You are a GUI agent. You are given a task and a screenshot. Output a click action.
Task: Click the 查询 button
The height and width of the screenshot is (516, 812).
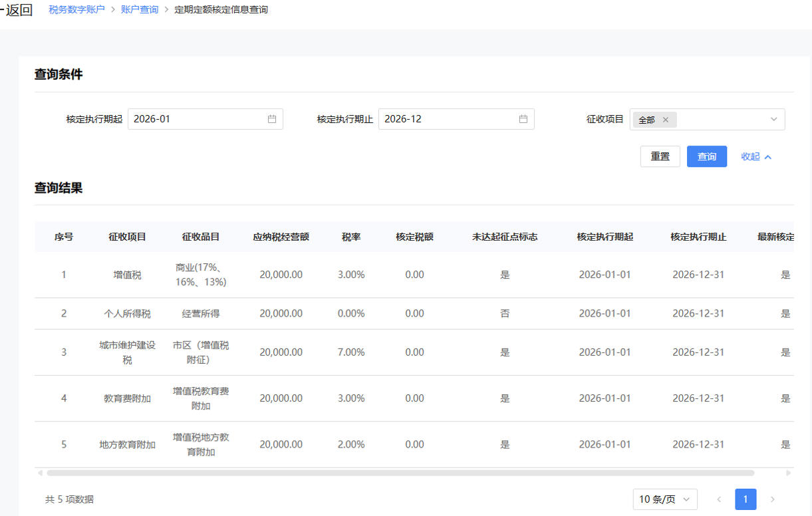[707, 156]
